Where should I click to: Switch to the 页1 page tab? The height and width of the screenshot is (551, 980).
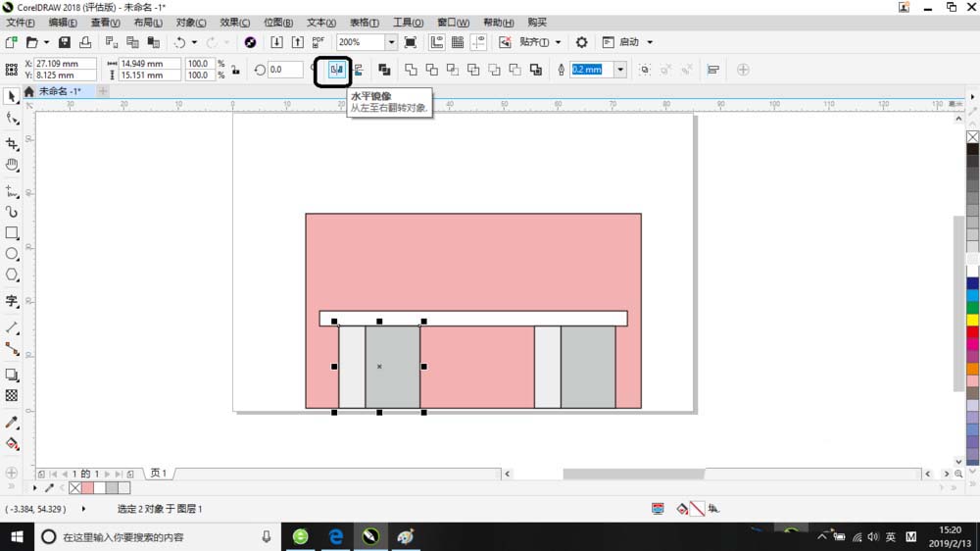coord(158,474)
